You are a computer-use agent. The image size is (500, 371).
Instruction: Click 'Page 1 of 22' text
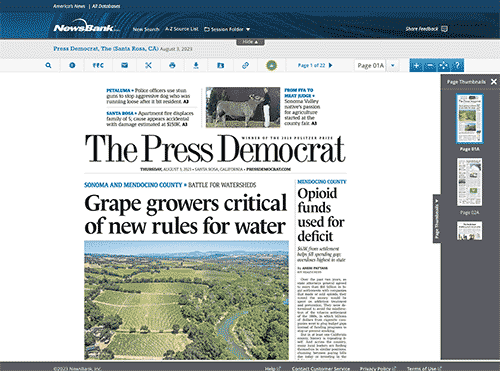[311, 65]
